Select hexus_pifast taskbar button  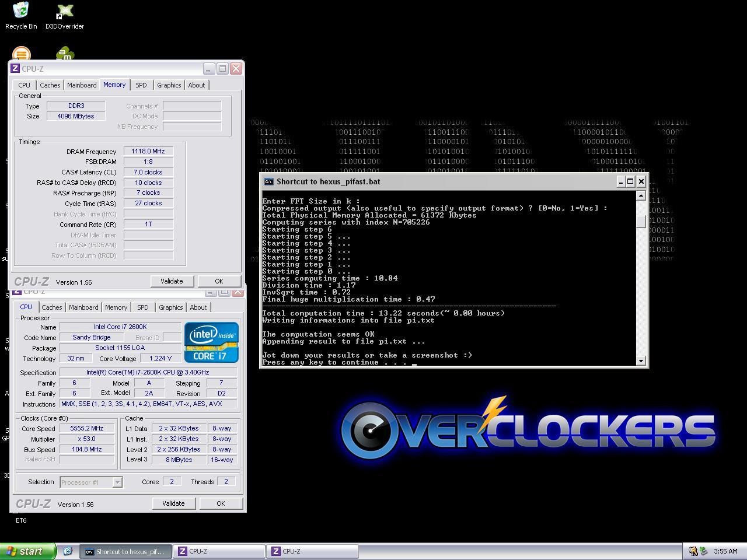(x=126, y=551)
